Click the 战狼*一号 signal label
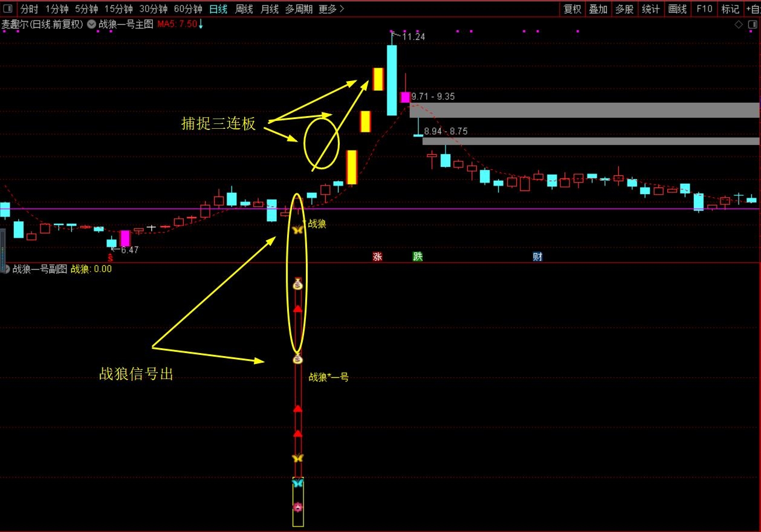 coord(329,377)
